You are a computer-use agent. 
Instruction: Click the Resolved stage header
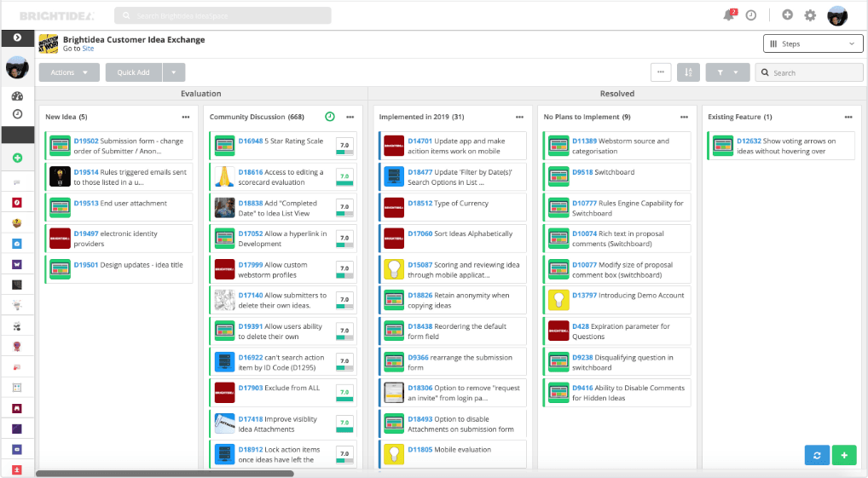tap(616, 94)
